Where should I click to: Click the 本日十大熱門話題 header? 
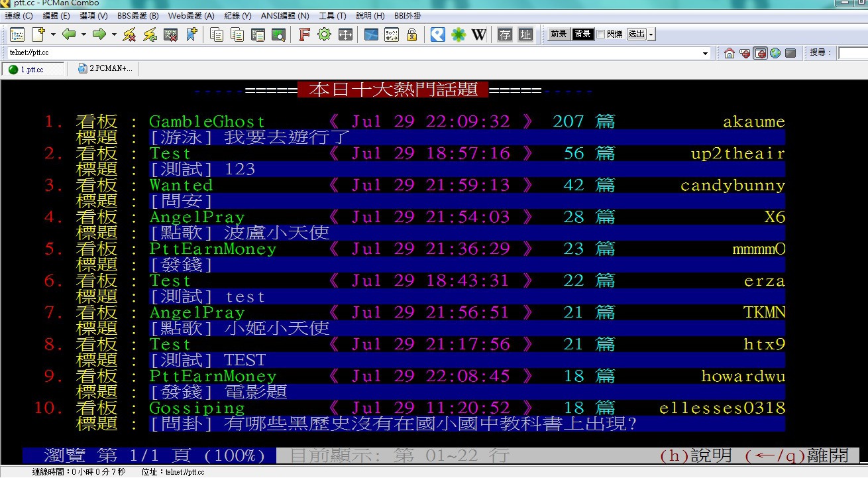coord(393,90)
